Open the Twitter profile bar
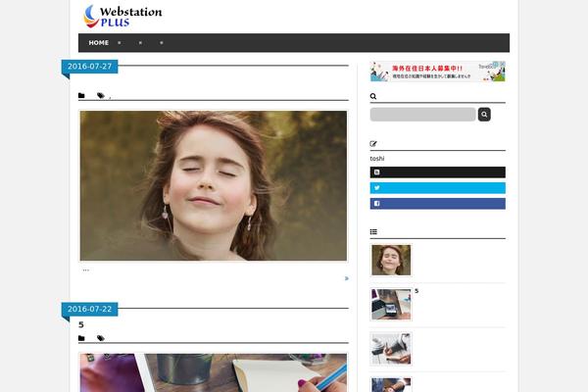The image size is (588, 392). coord(437,188)
